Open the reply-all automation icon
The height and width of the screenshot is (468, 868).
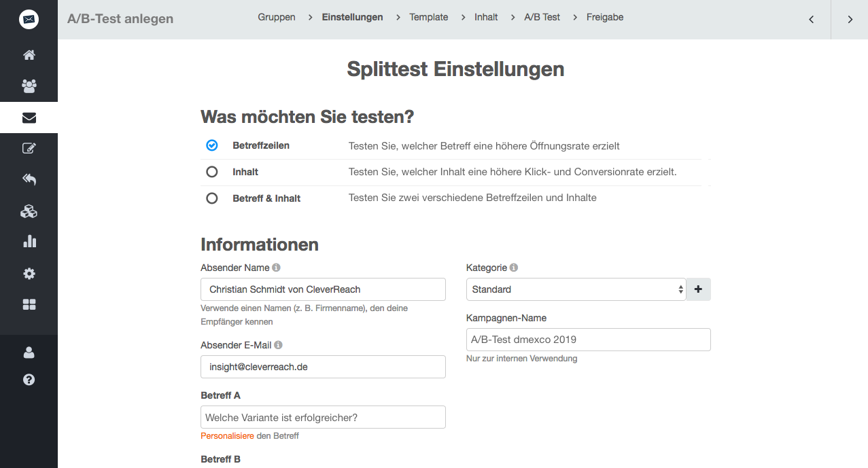pyautogui.click(x=29, y=180)
